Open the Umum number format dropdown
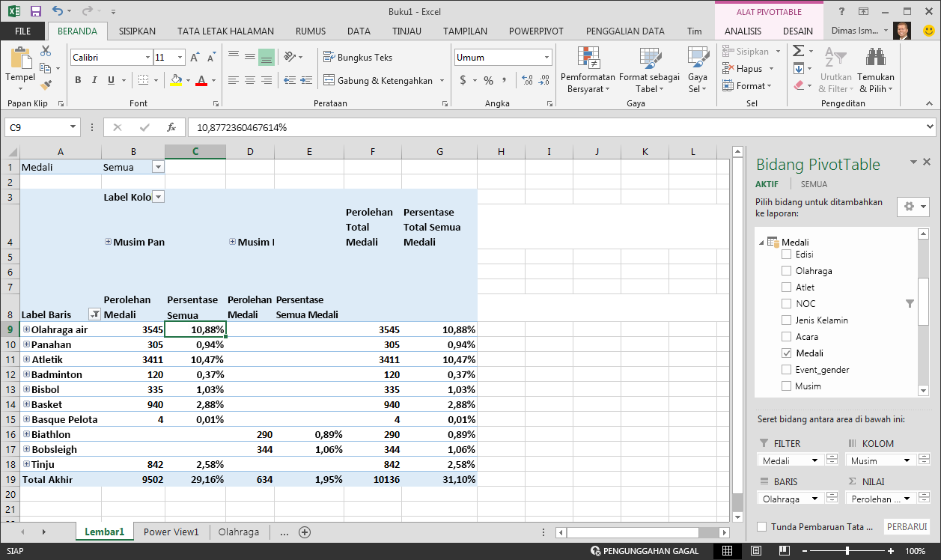941x560 pixels. pyautogui.click(x=547, y=58)
